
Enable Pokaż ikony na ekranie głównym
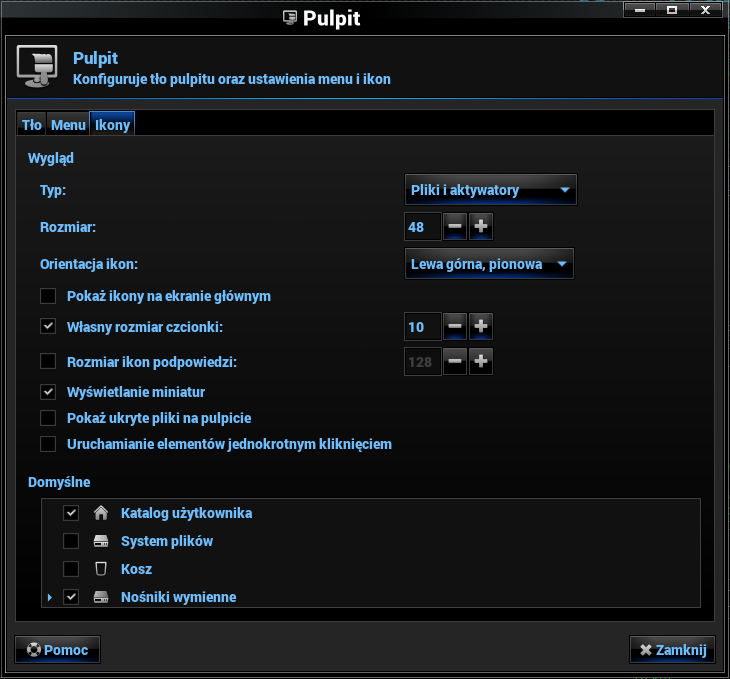[x=48, y=296]
